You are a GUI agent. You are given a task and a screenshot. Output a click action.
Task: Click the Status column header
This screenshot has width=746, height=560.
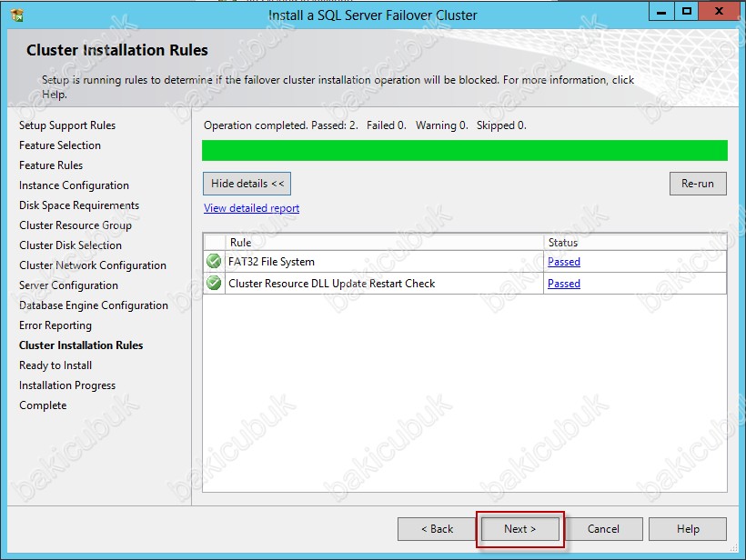[635, 242]
